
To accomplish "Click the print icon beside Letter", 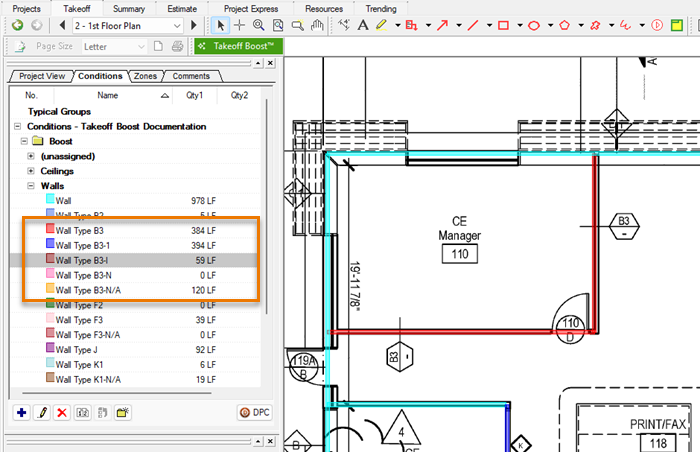I will [177, 46].
